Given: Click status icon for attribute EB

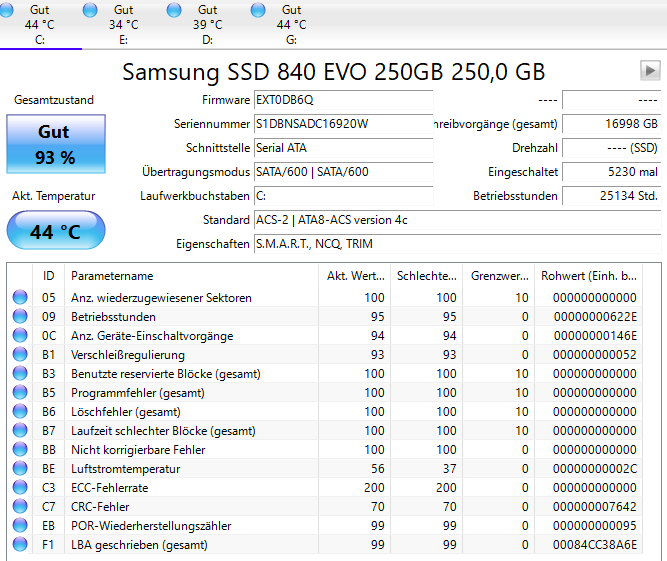Looking at the screenshot, I should tap(20, 525).
